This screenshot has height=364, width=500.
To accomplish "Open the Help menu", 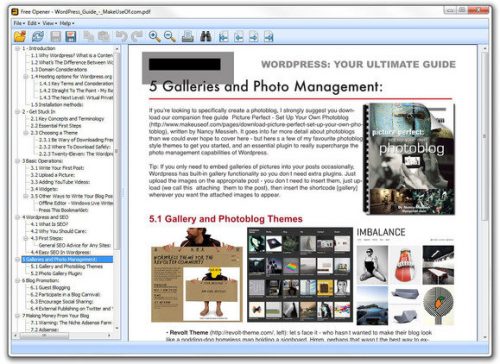I will click(67, 23).
